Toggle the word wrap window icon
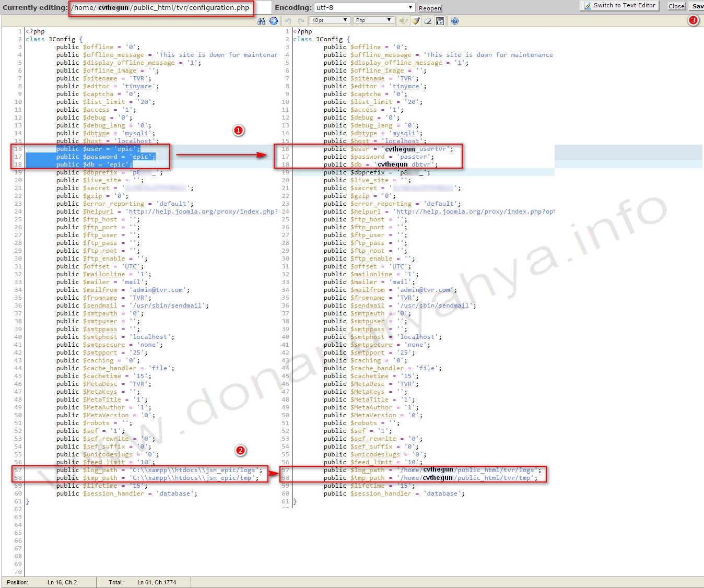This screenshot has height=588, width=704. 440,21
